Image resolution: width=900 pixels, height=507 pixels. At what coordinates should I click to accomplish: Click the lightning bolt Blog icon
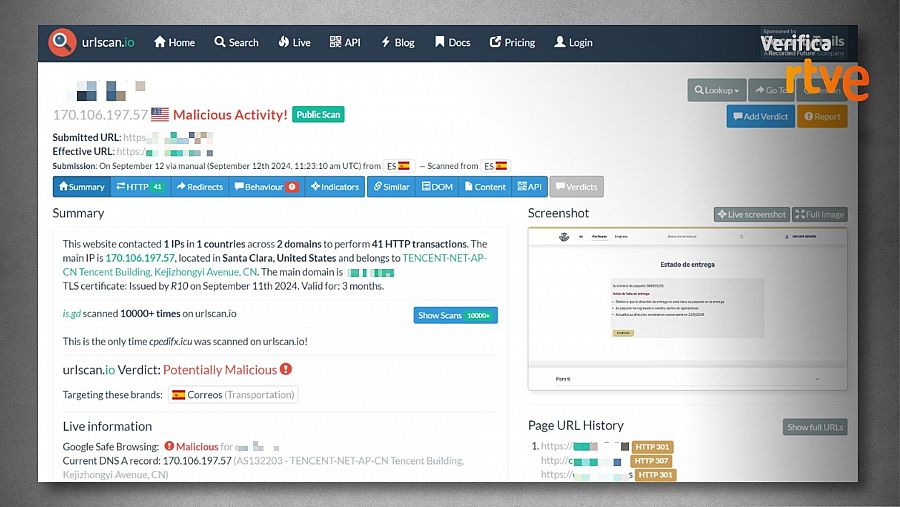tap(386, 42)
